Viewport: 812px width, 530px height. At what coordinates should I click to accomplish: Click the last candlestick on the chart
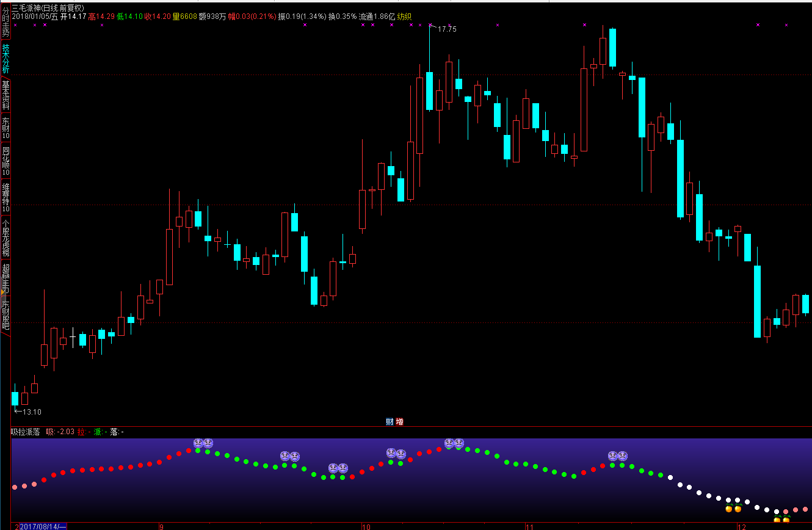[805, 304]
